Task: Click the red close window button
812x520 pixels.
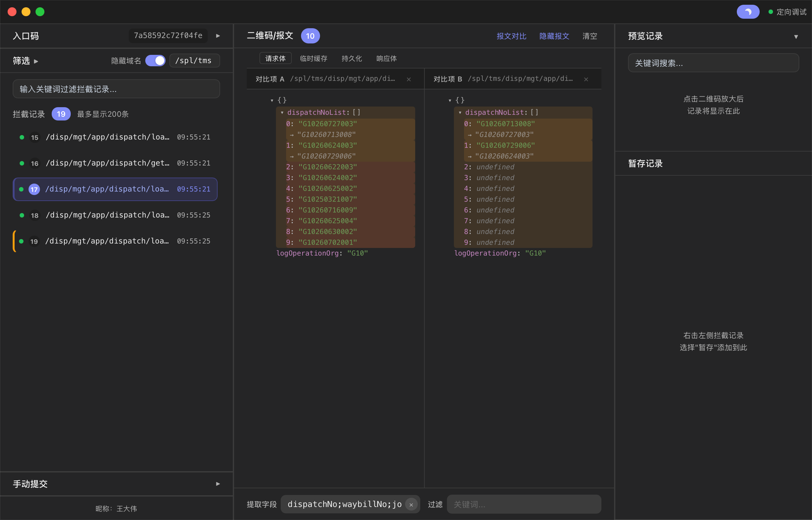Action: coord(12,12)
